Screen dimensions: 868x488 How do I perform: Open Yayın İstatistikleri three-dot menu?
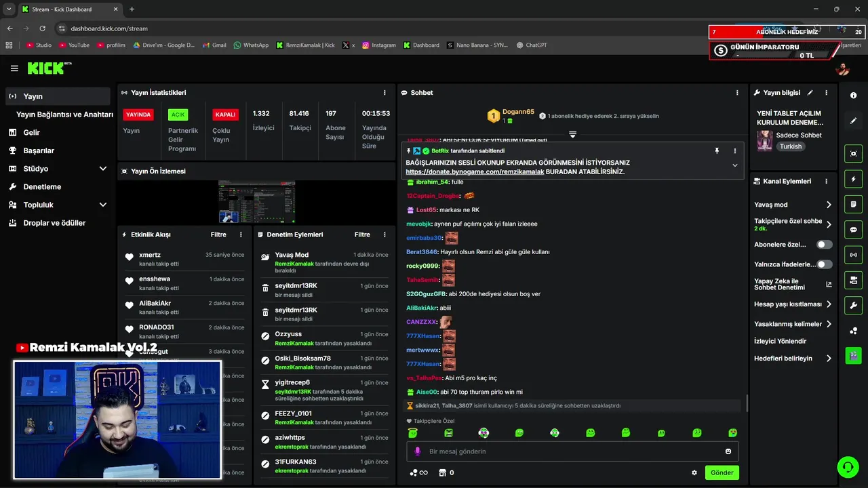tap(384, 93)
